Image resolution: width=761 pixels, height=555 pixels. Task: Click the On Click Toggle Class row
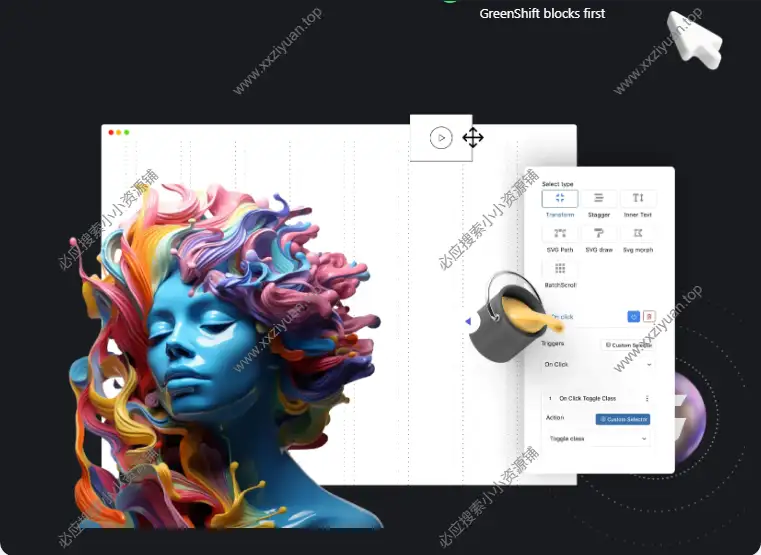tap(590, 398)
